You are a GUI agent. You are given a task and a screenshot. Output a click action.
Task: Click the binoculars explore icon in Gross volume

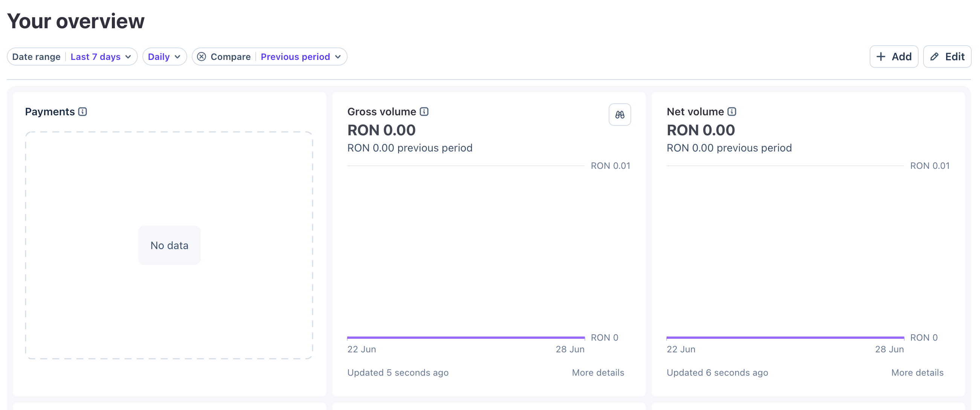tap(620, 115)
